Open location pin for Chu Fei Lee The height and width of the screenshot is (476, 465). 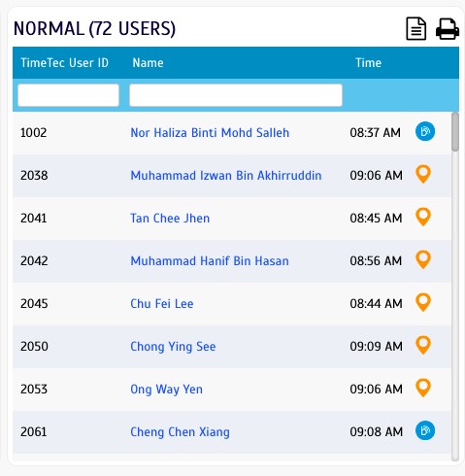423,302
